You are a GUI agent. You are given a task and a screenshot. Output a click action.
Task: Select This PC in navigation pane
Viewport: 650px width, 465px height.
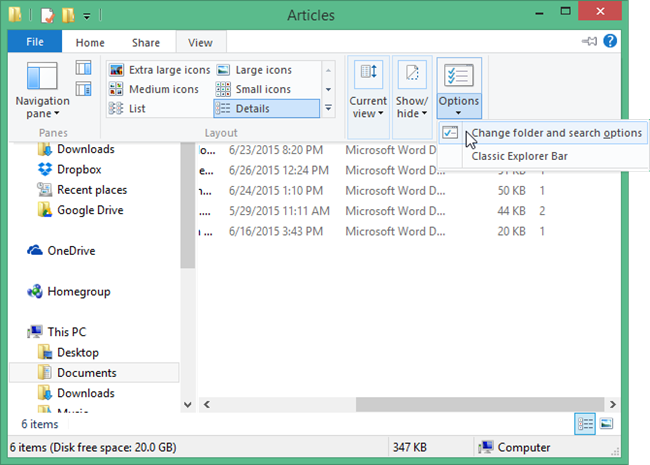[x=66, y=332]
